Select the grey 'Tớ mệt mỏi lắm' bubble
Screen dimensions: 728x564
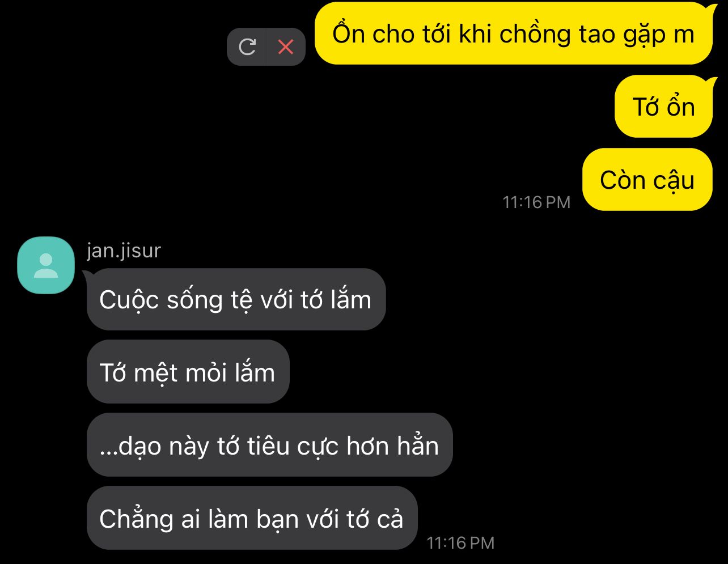click(x=188, y=372)
